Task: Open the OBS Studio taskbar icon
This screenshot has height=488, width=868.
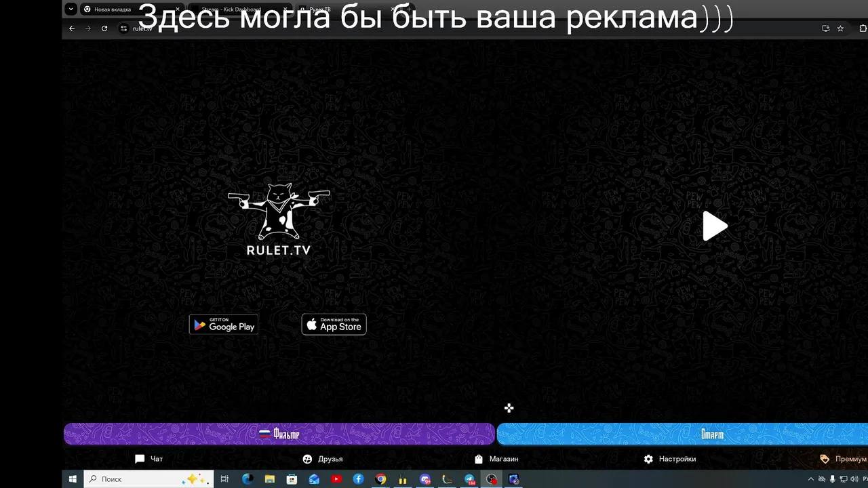Action: [x=492, y=479]
